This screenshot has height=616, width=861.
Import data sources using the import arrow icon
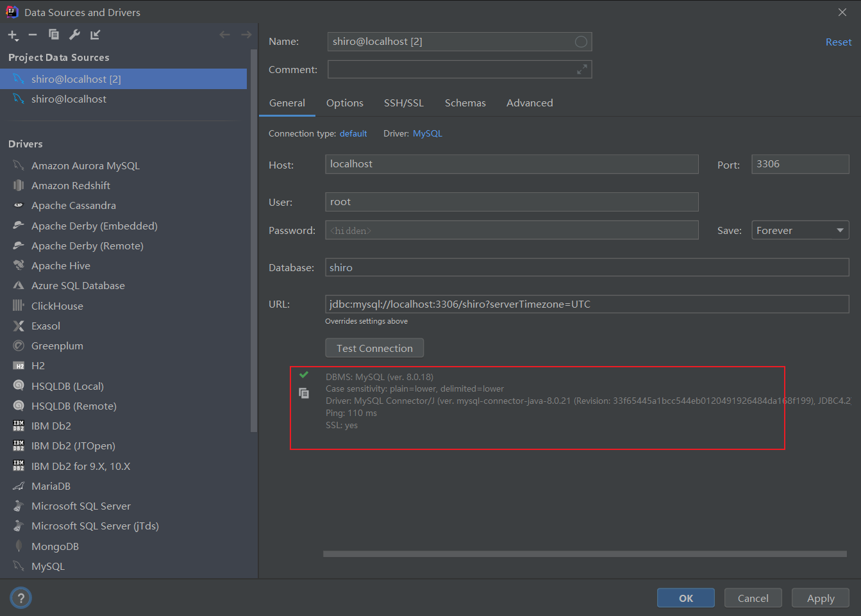95,35
